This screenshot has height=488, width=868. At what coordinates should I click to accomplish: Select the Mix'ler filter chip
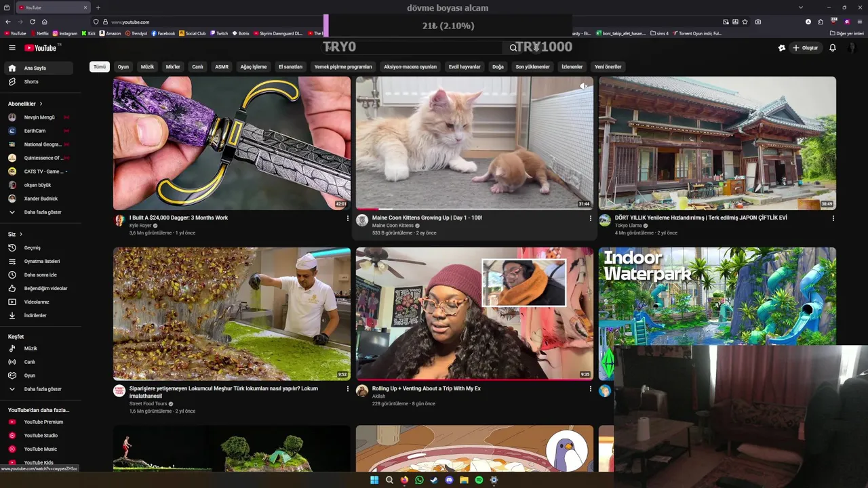(x=173, y=66)
